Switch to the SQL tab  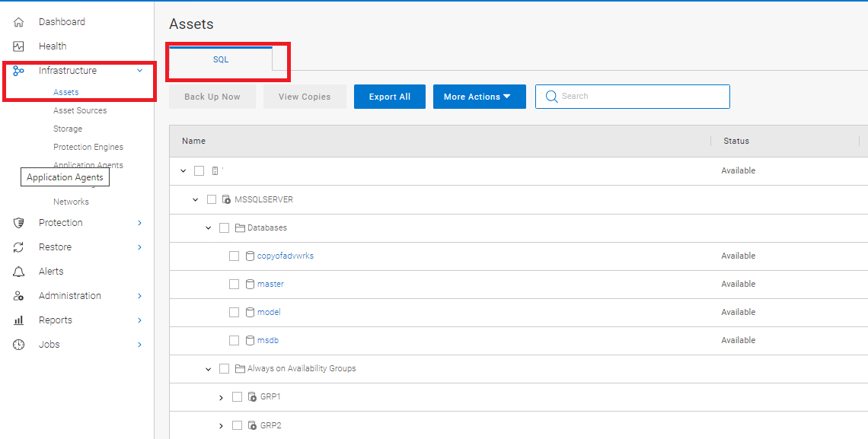pyautogui.click(x=221, y=59)
